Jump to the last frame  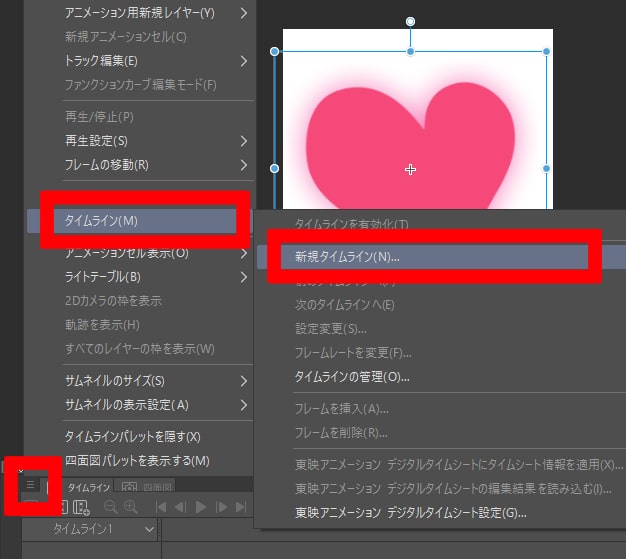(x=241, y=507)
